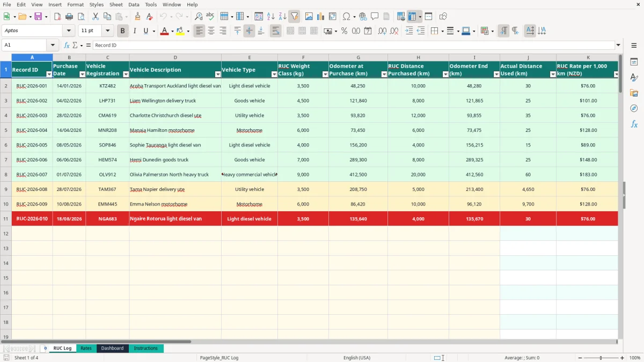
Task: Open the Sheet menu
Action: [116, 4]
